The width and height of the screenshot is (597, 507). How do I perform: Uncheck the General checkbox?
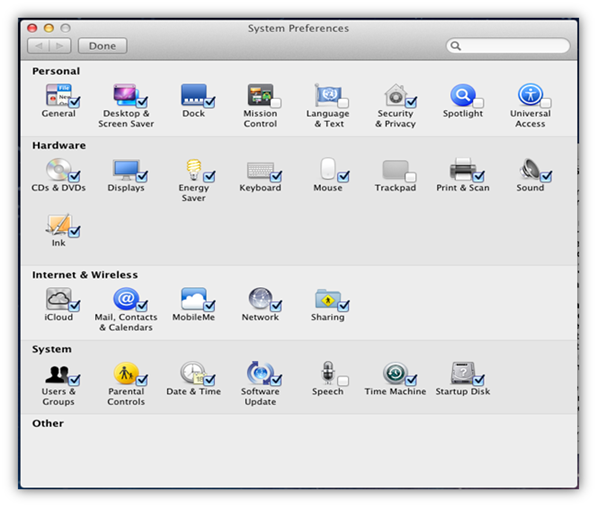(74, 102)
